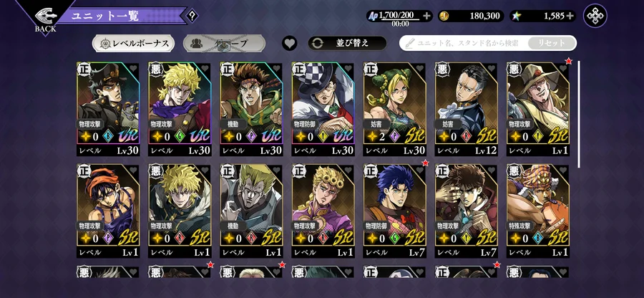Open the locked group button

coord(224,43)
